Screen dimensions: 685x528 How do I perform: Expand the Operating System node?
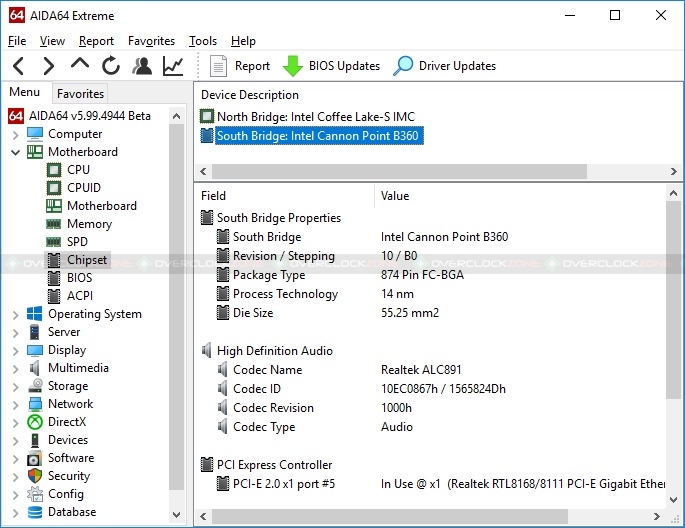click(16, 314)
